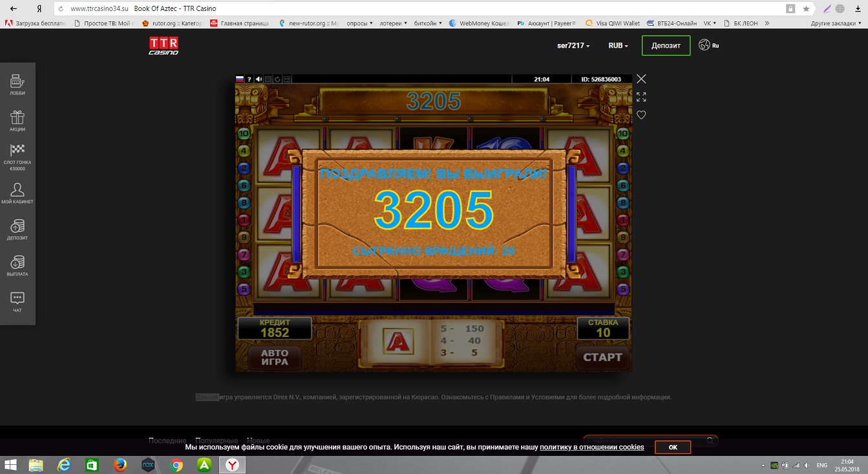This screenshot has width=868, height=474.
Task: Open the опросы bookmarks folder
Action: tap(360, 23)
